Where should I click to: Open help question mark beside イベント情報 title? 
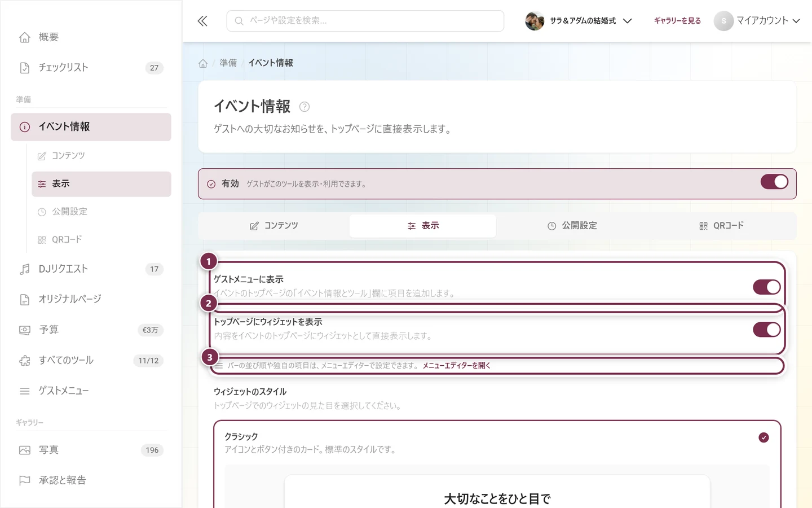(x=304, y=107)
